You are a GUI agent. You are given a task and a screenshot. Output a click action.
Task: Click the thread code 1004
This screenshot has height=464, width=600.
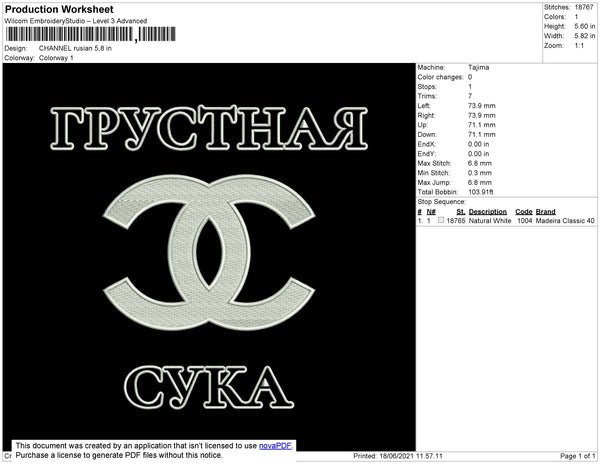(x=525, y=221)
